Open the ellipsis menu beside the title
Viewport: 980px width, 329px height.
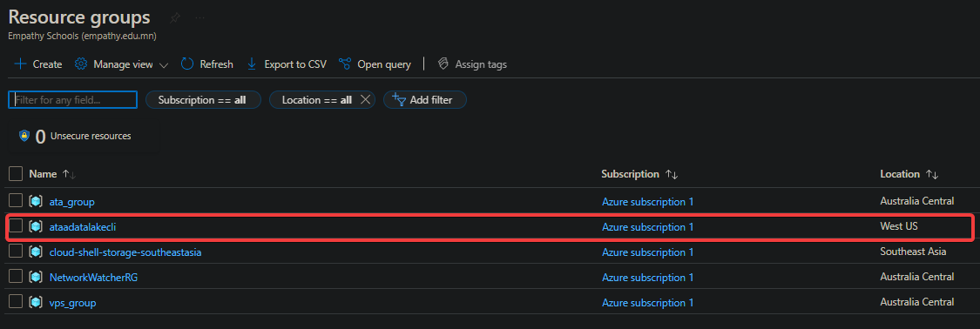click(200, 18)
